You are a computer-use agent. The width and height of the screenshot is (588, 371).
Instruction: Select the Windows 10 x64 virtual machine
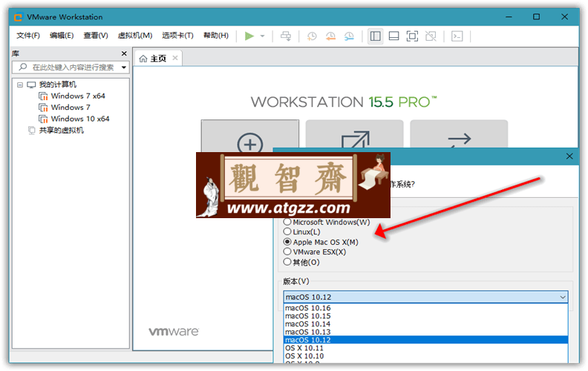[x=80, y=119]
